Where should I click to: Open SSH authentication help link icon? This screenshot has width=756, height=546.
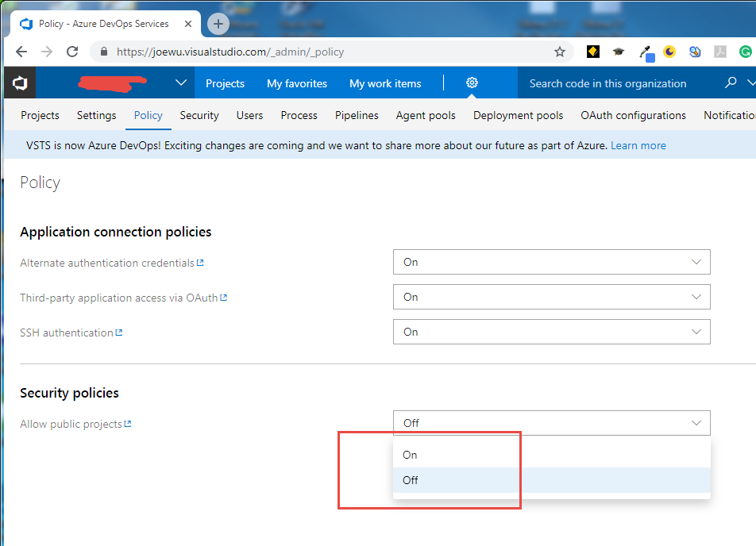119,333
